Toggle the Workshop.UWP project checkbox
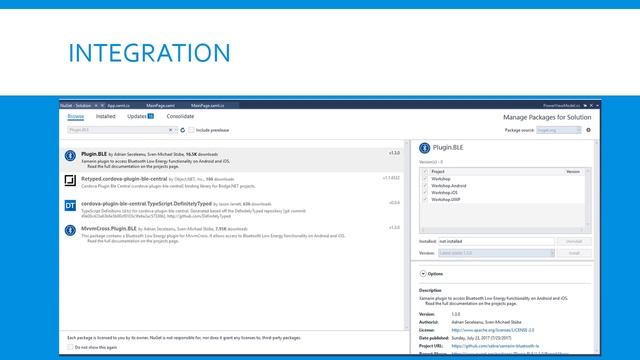Screen dimensions: 640x360 coord(425,200)
